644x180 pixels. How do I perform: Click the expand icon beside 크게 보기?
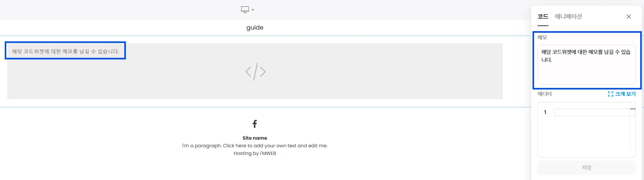coord(611,94)
